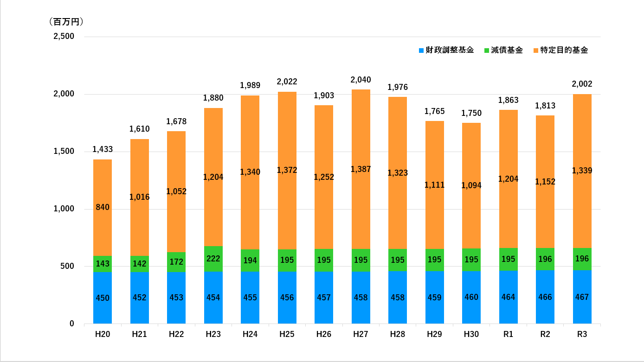
Task: Select the green H22 segment labeled 172
Action: click(176, 262)
